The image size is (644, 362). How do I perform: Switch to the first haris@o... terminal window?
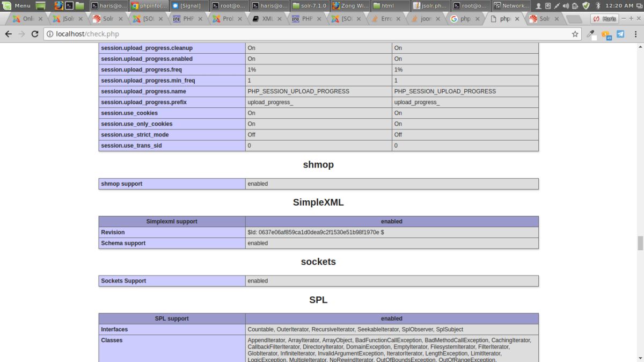(108, 5)
